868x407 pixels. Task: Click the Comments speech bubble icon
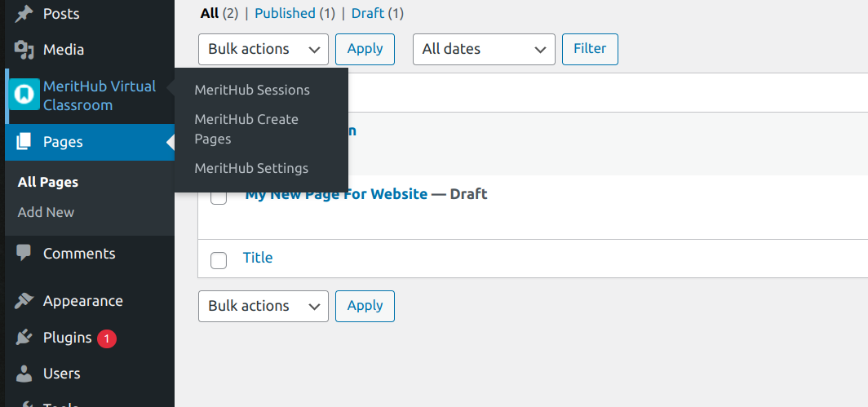coord(24,254)
